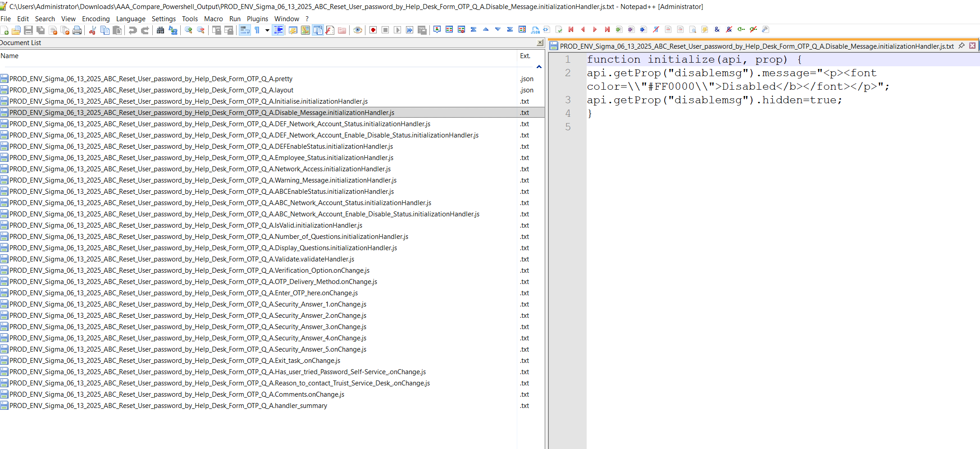Click the Undo arrow icon
The height and width of the screenshot is (449, 980).
pyautogui.click(x=132, y=30)
